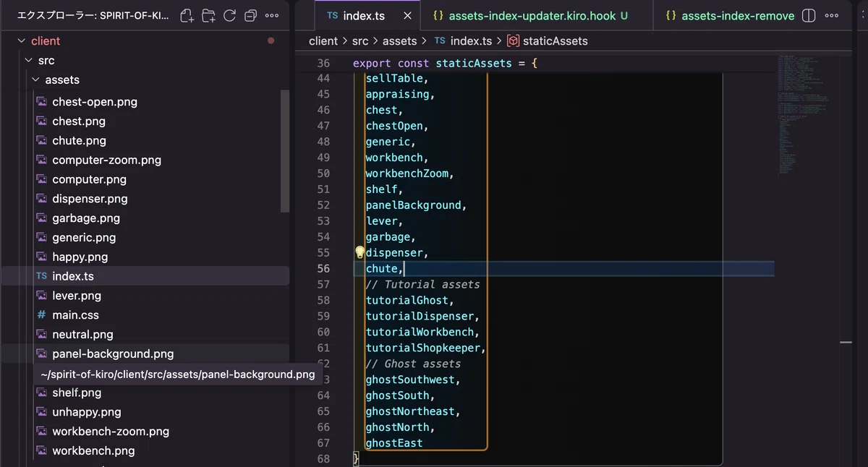Open workbench.png in the file tree
The image size is (868, 467).
click(x=93, y=451)
